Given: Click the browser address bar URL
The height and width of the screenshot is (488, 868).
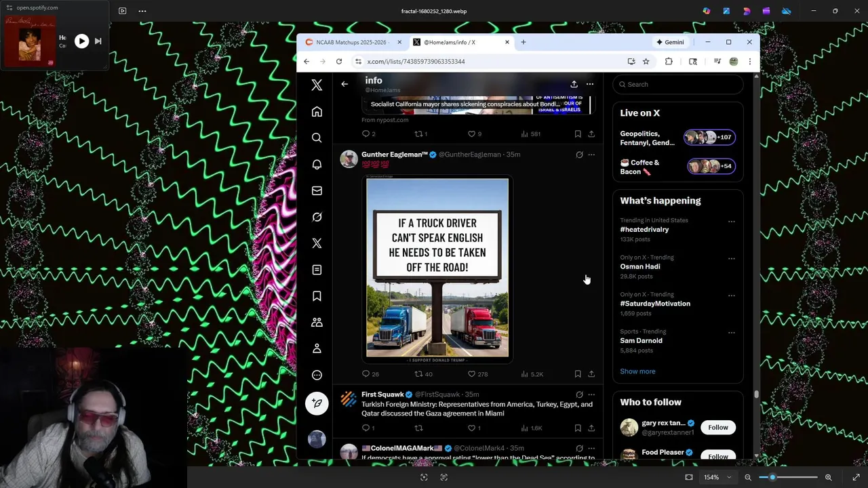Looking at the screenshot, I should pyautogui.click(x=416, y=62).
